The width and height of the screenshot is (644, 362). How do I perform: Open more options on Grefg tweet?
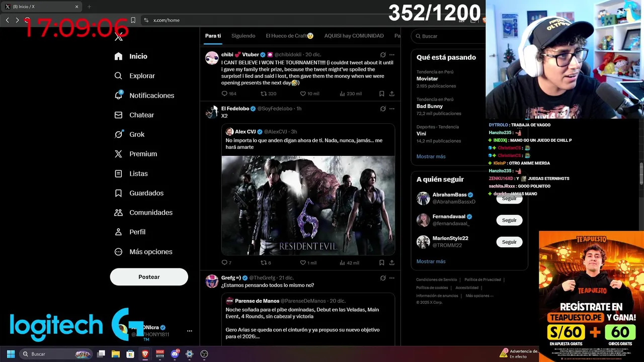click(392, 278)
